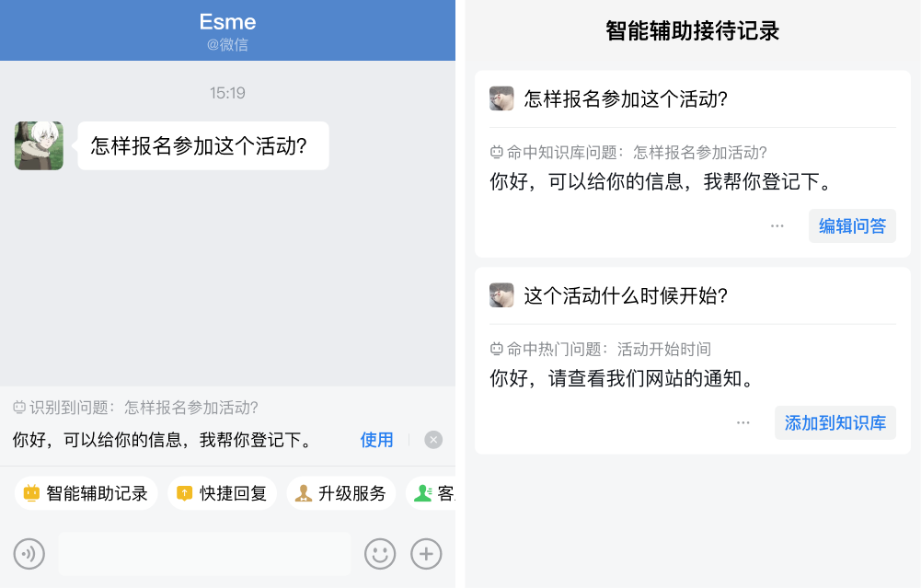Click avatar beside 怎样报名参加这个活动 record
Image resolution: width=921 pixels, height=588 pixels.
pyautogui.click(x=501, y=98)
